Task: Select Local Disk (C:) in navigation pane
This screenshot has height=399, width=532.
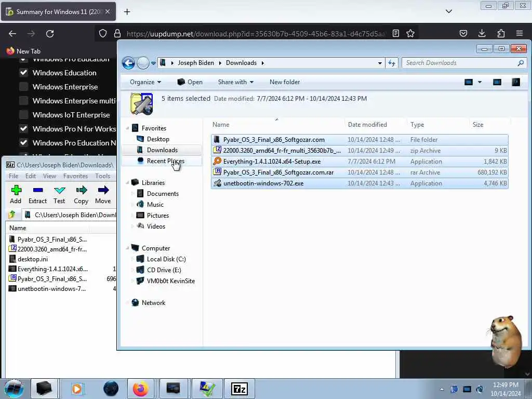Action: [x=166, y=259]
